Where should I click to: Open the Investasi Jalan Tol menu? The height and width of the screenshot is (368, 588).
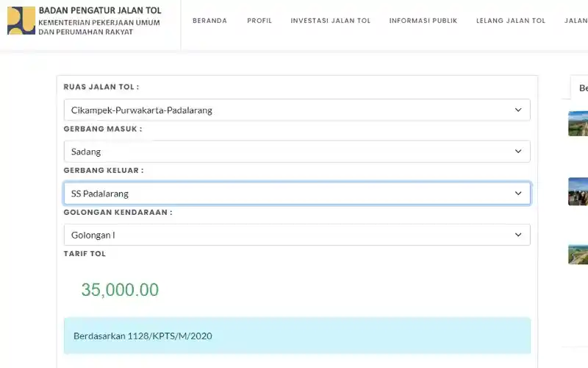click(330, 21)
